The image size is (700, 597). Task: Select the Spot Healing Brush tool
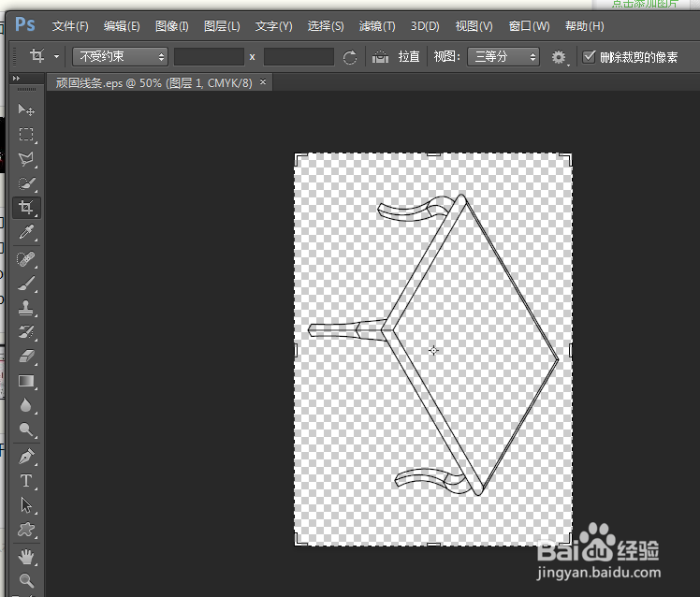click(x=26, y=259)
